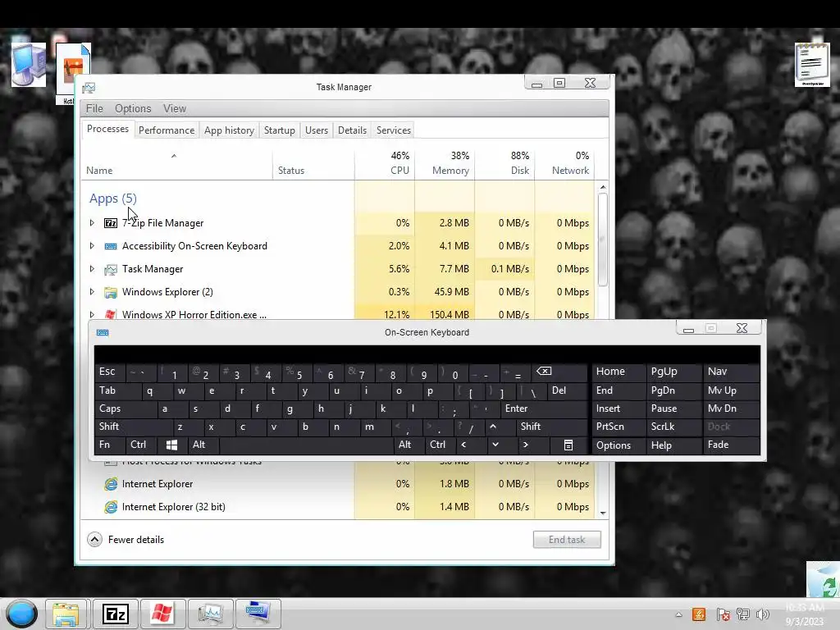Select the Computer desktop icon
Viewport: 840px width, 630px height.
click(29, 66)
